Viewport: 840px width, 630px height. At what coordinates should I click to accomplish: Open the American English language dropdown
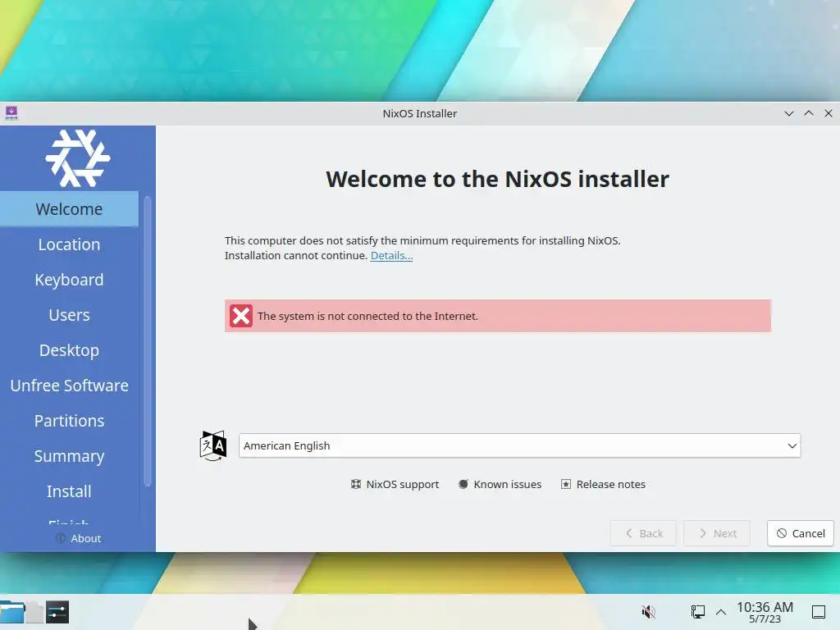click(x=519, y=445)
